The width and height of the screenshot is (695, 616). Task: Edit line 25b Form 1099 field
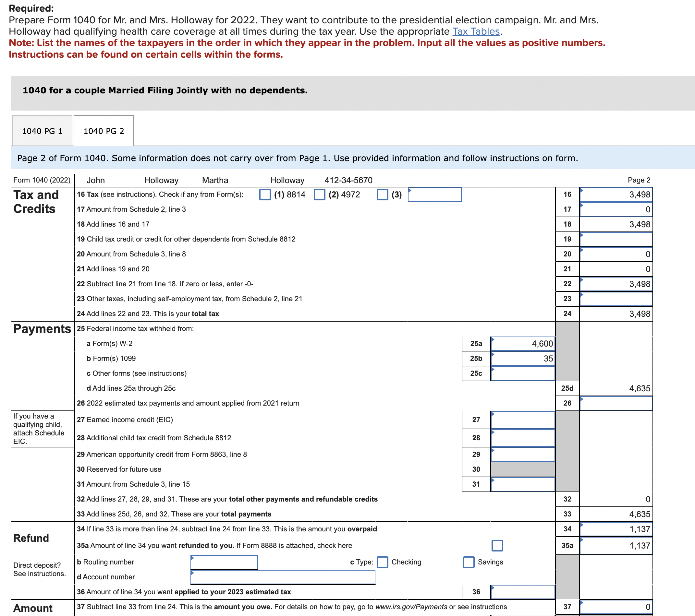523,359
